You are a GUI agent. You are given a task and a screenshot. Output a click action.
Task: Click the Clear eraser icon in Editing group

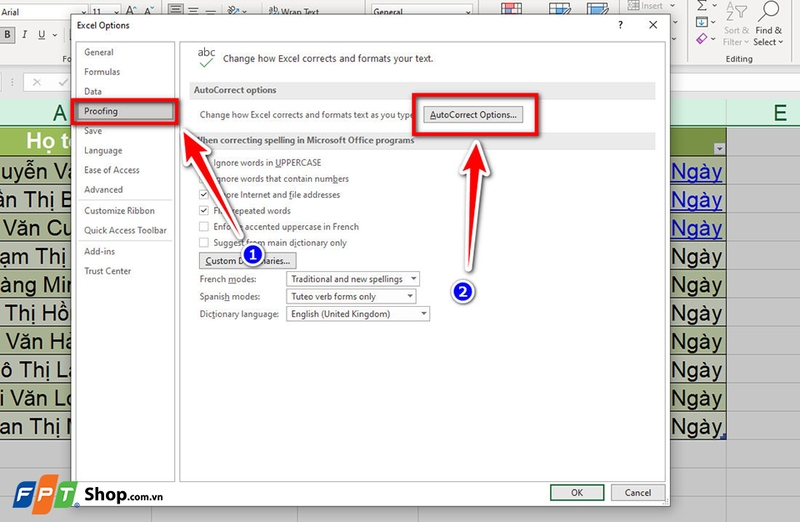(x=702, y=39)
